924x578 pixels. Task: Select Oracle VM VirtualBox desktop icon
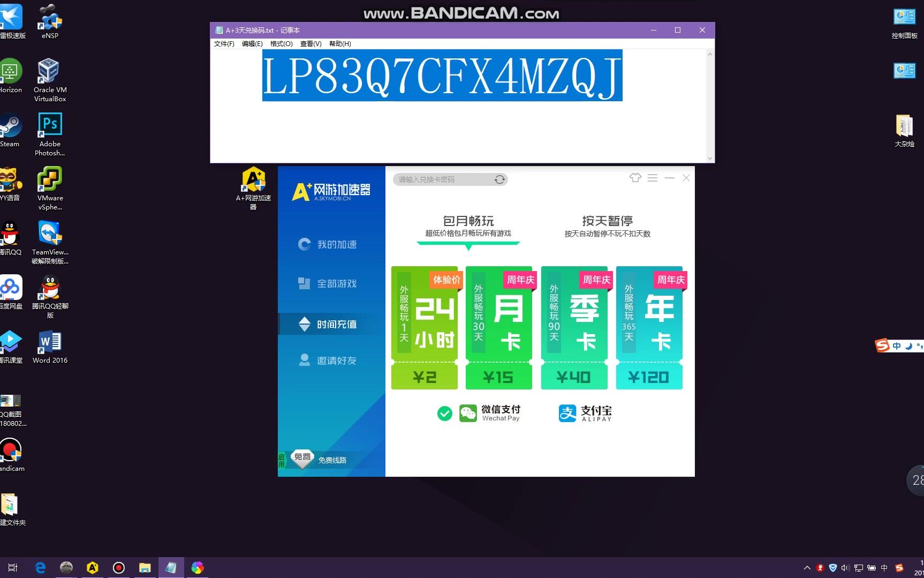click(x=50, y=80)
